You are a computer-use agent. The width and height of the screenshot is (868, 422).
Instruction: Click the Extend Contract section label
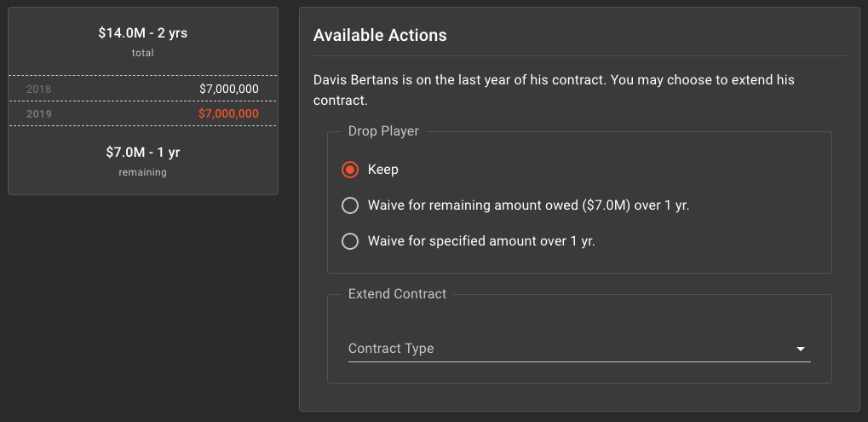[x=397, y=294]
